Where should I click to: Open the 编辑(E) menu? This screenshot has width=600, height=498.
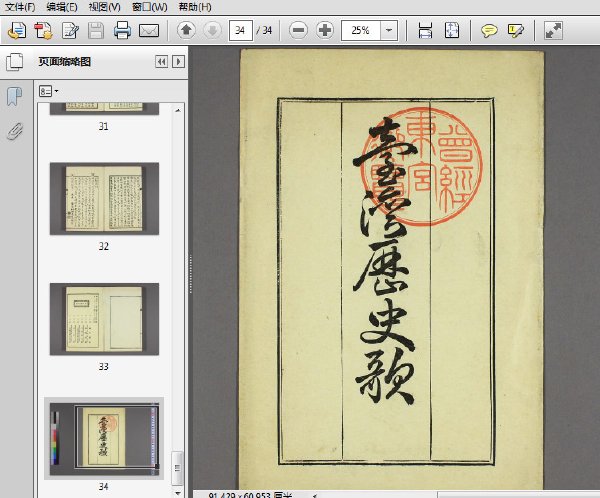62,7
